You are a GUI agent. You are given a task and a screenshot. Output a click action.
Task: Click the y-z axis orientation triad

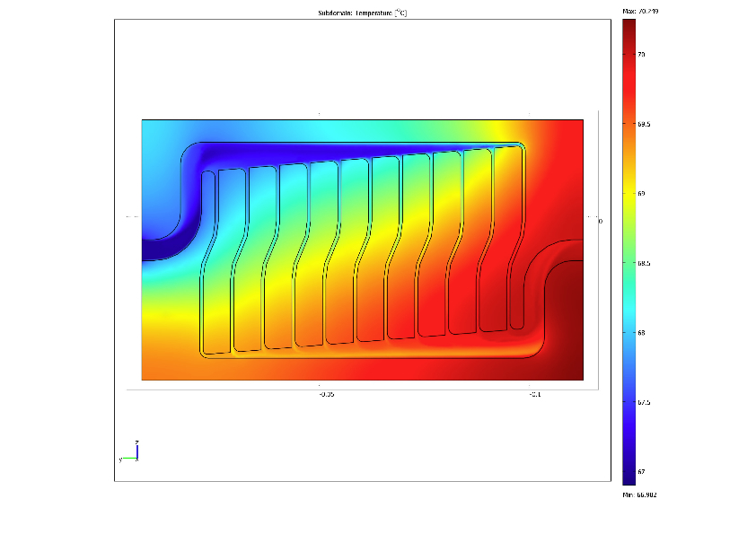pyautogui.click(x=130, y=452)
